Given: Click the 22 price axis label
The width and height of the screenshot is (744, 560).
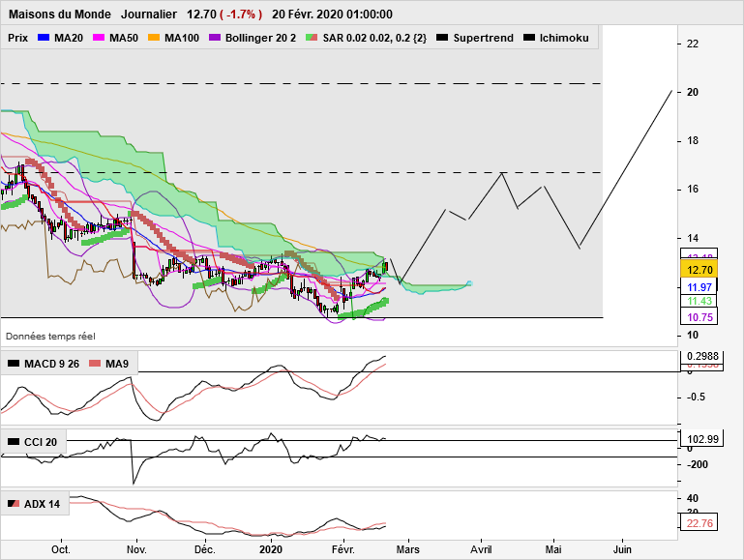Looking at the screenshot, I should point(693,44).
